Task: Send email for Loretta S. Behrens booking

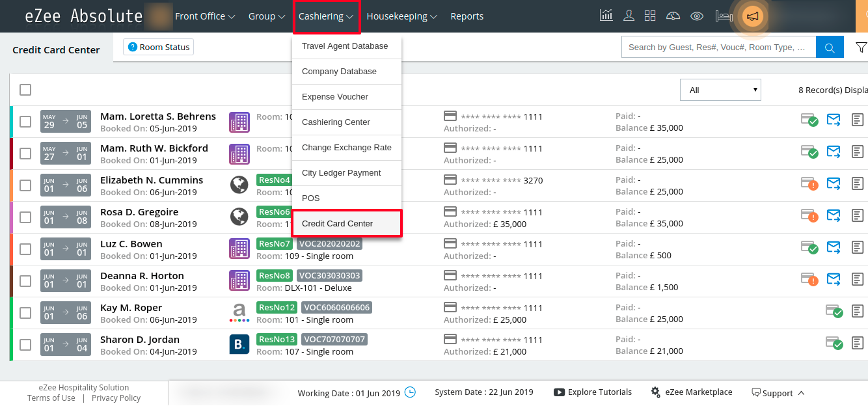Action: pyautogui.click(x=834, y=120)
